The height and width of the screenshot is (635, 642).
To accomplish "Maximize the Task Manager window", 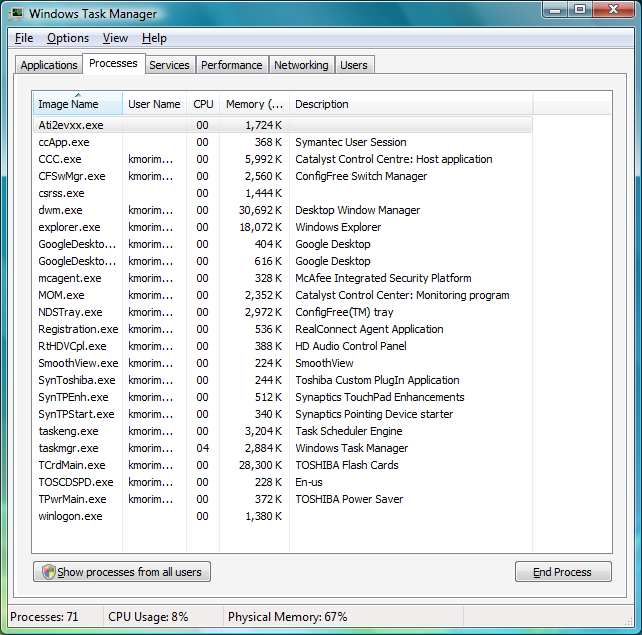I will coord(580,9).
